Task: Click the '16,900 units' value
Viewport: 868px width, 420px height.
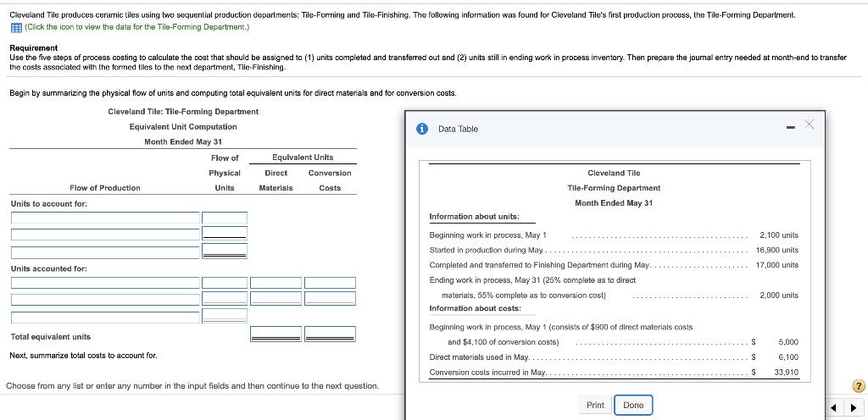Action: [777, 250]
